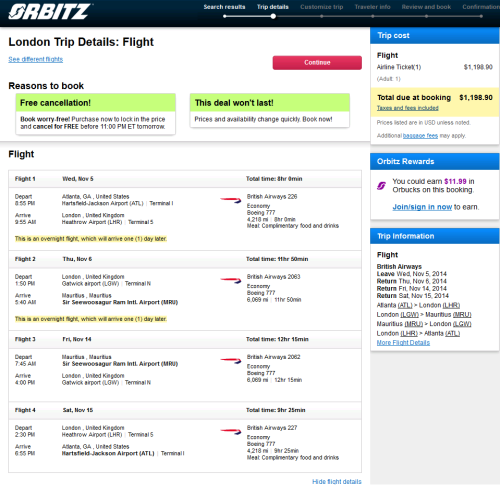Select the Search results progress dot
Screen dimensions: 500x485
(225, 16)
